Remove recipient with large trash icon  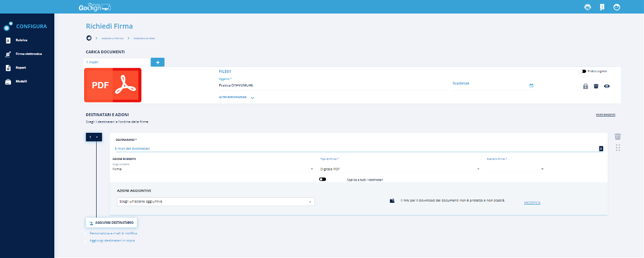pos(618,137)
